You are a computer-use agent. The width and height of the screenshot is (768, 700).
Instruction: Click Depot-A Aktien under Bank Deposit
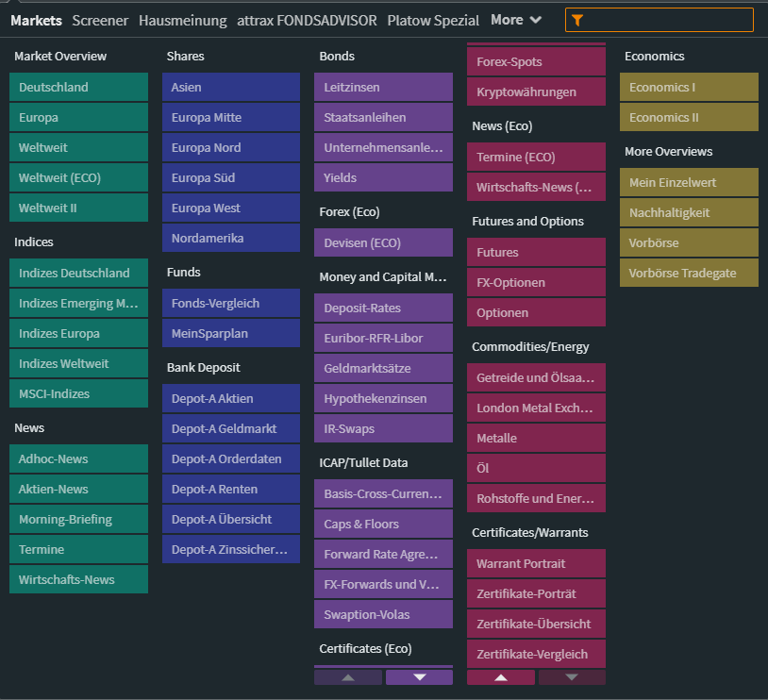pyautogui.click(x=230, y=398)
